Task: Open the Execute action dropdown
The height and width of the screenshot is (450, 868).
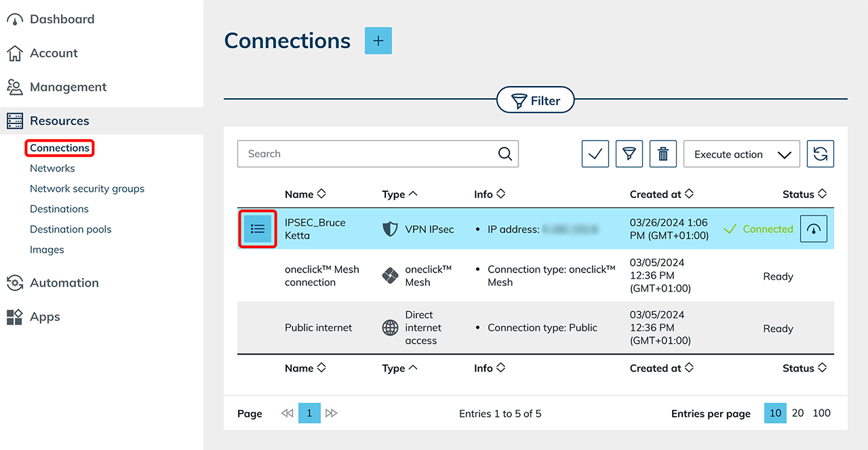Action: pyautogui.click(x=741, y=154)
